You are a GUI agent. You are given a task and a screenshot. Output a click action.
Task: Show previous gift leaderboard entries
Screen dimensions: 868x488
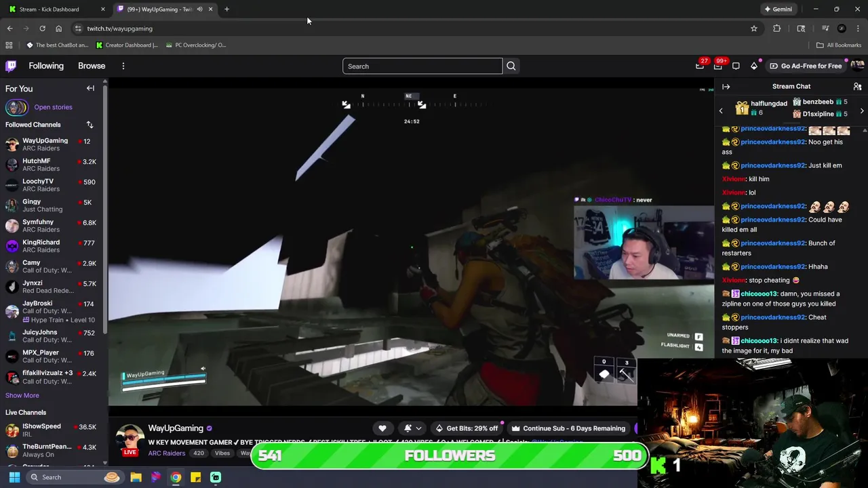click(x=721, y=111)
